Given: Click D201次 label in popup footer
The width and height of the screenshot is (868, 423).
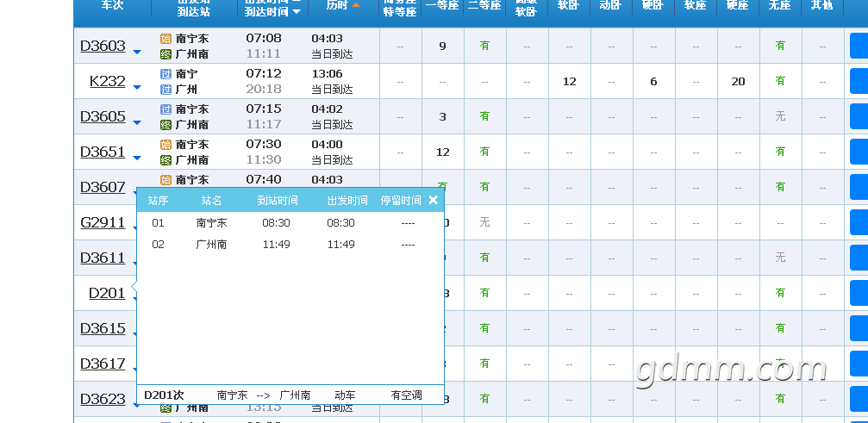Looking at the screenshot, I should 164,395.
